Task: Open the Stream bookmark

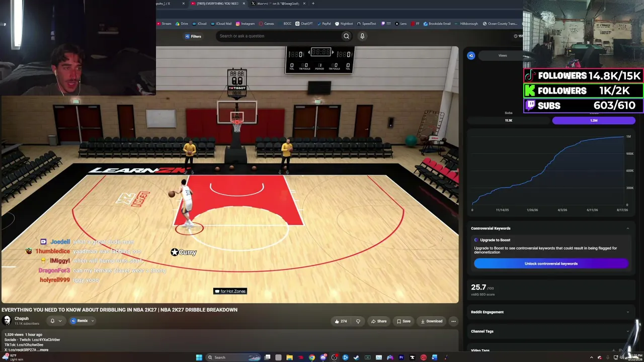Action: pyautogui.click(x=164, y=24)
